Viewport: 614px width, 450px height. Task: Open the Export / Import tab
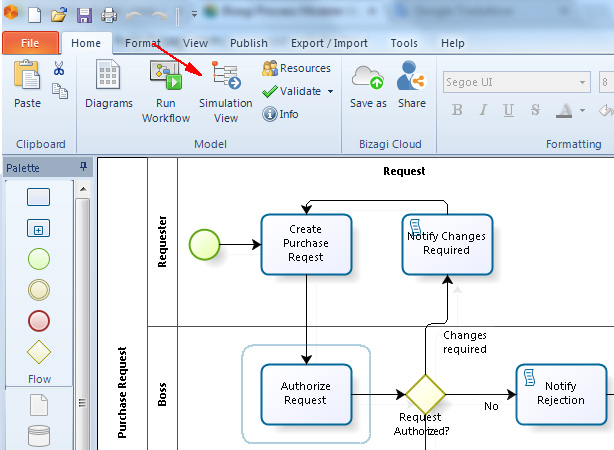[x=329, y=43]
